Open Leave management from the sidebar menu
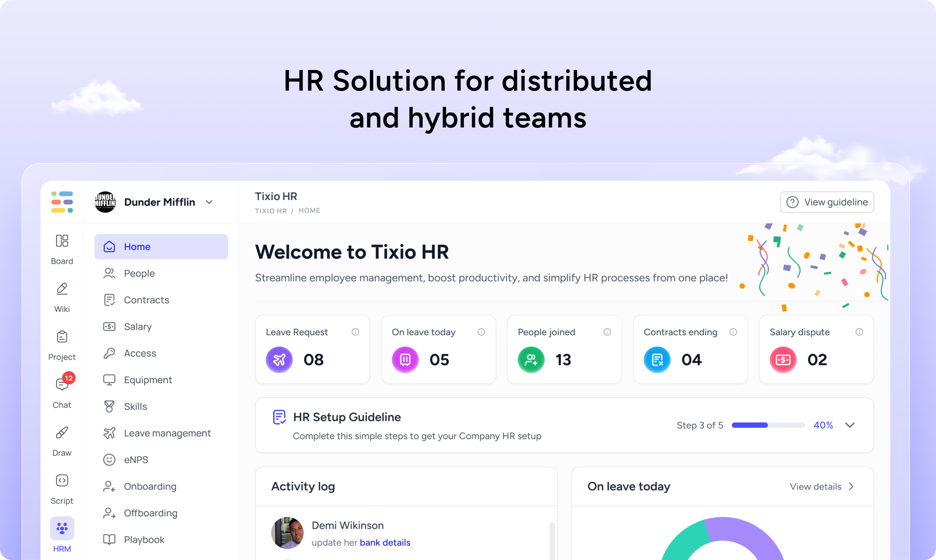Viewport: 936px width, 560px height. (x=167, y=433)
